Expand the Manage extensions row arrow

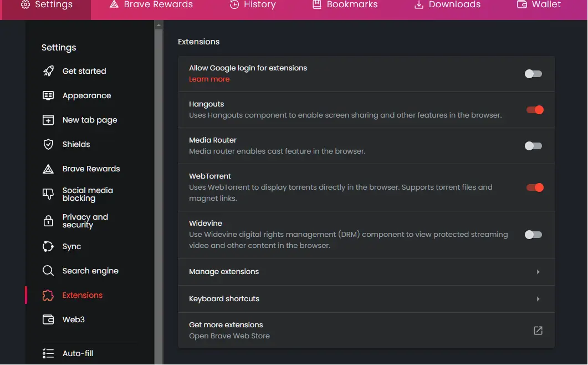click(538, 272)
